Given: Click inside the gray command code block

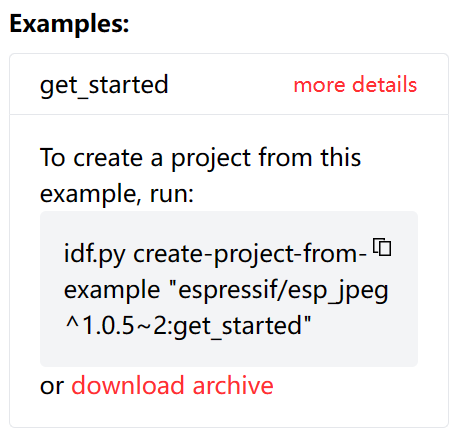Looking at the screenshot, I should (x=229, y=289).
